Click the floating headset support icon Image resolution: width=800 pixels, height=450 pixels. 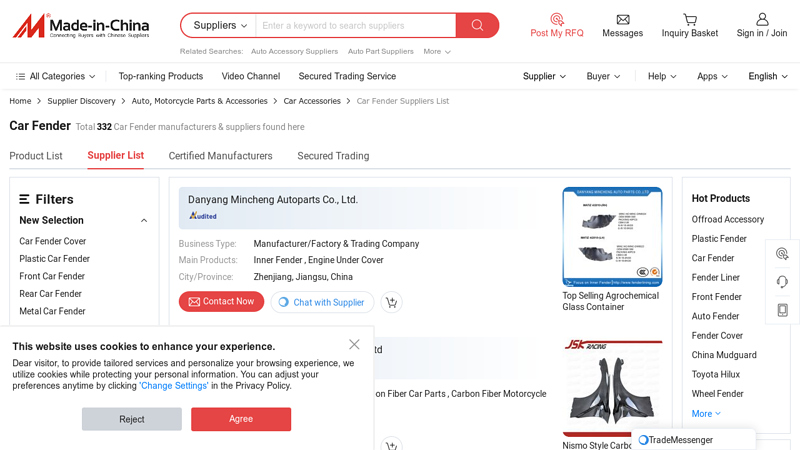[782, 282]
